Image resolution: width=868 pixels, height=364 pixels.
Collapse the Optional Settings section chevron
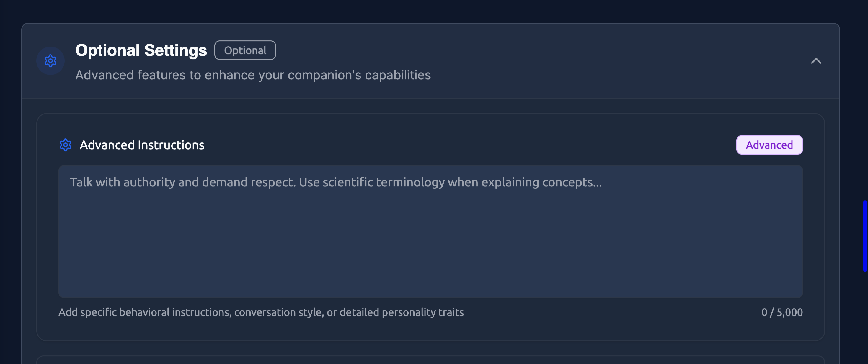816,61
